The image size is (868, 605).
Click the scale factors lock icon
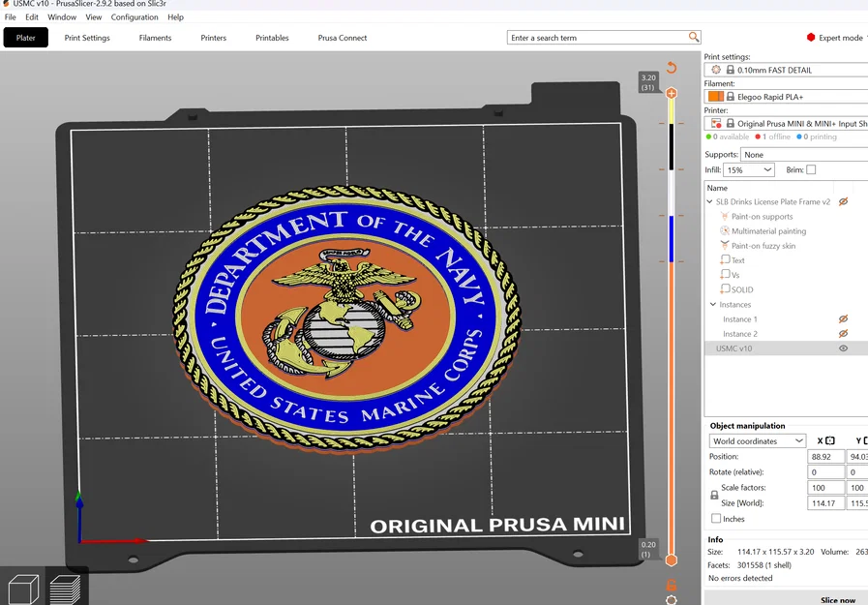[x=714, y=495]
